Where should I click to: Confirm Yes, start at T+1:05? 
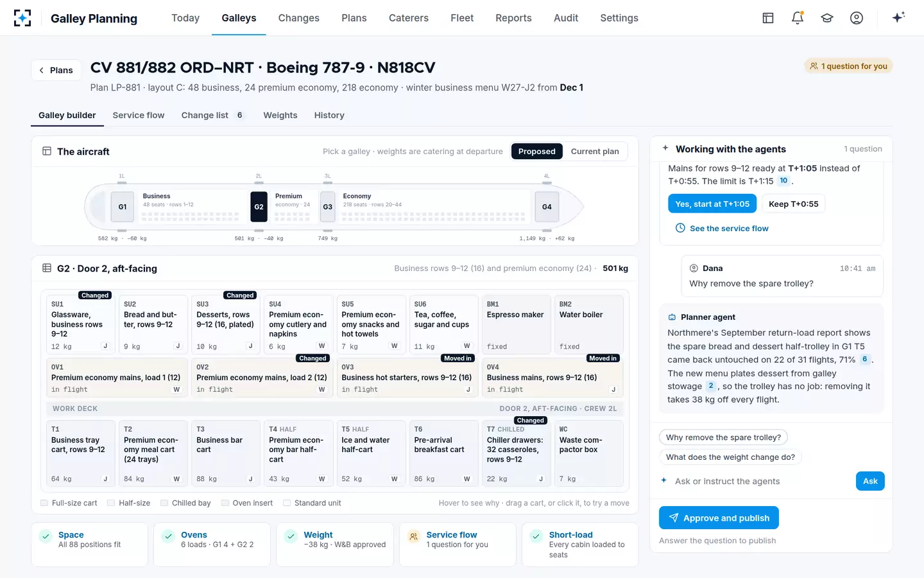[x=712, y=204]
